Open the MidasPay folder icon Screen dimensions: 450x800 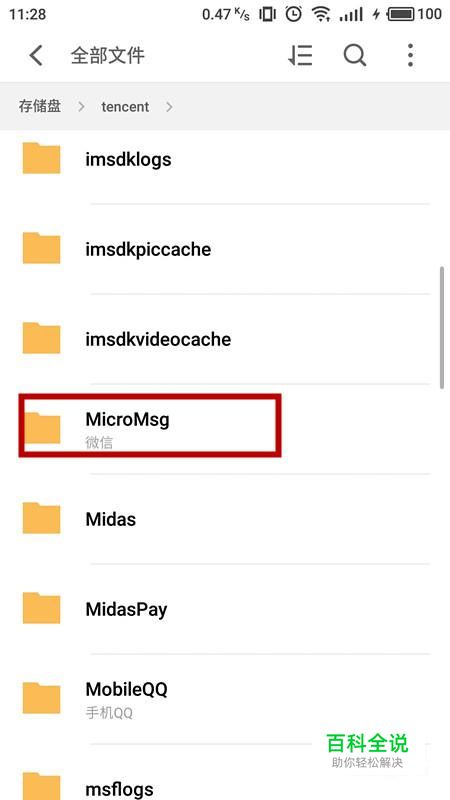click(x=41, y=608)
